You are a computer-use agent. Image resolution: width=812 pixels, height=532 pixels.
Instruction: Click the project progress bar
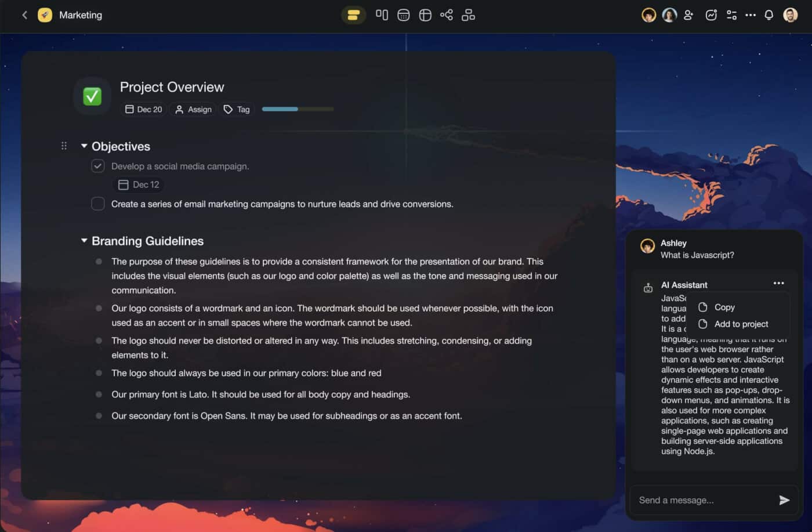[298, 108]
